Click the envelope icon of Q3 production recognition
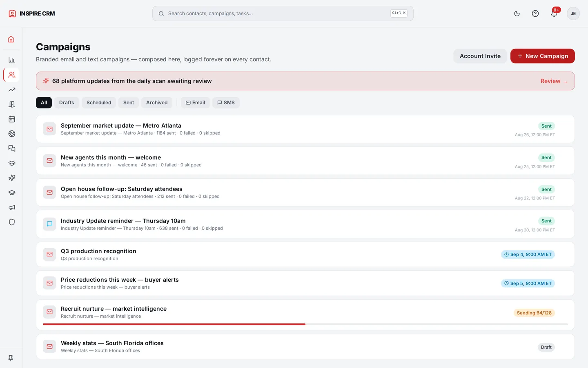This screenshot has height=368, width=588. coord(49,254)
